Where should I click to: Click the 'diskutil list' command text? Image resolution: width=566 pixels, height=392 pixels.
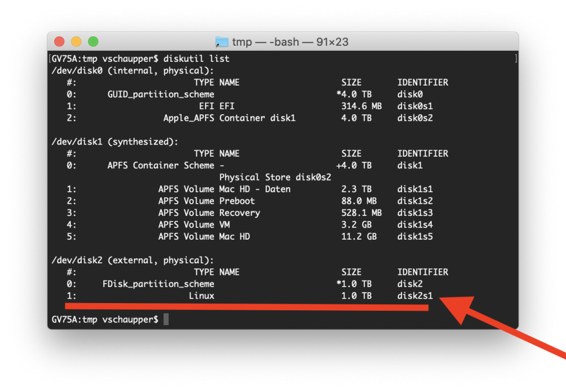pos(196,59)
